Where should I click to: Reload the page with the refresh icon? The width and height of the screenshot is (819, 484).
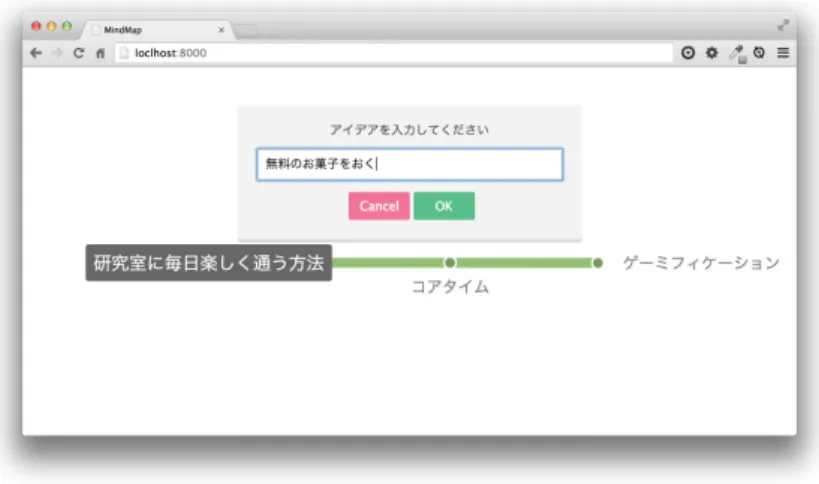pos(78,53)
